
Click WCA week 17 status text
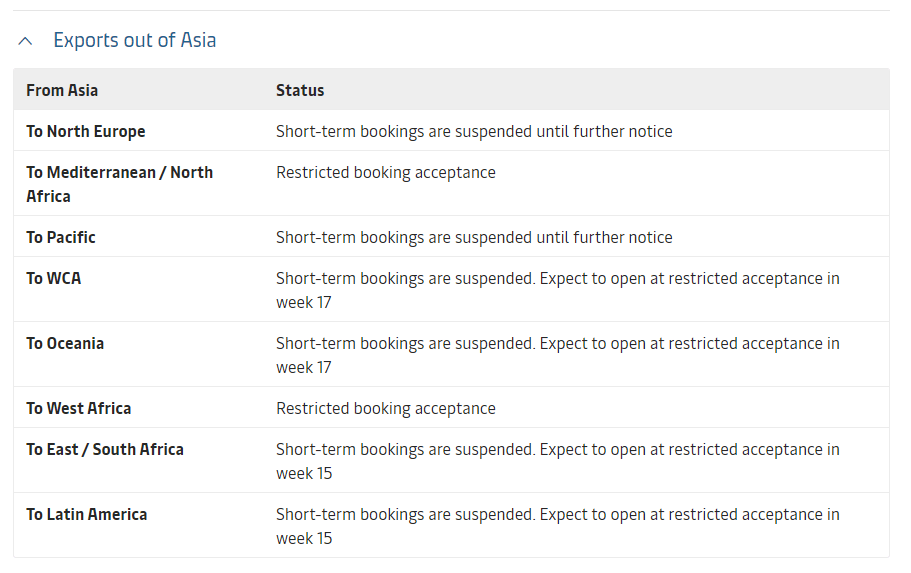[558, 290]
